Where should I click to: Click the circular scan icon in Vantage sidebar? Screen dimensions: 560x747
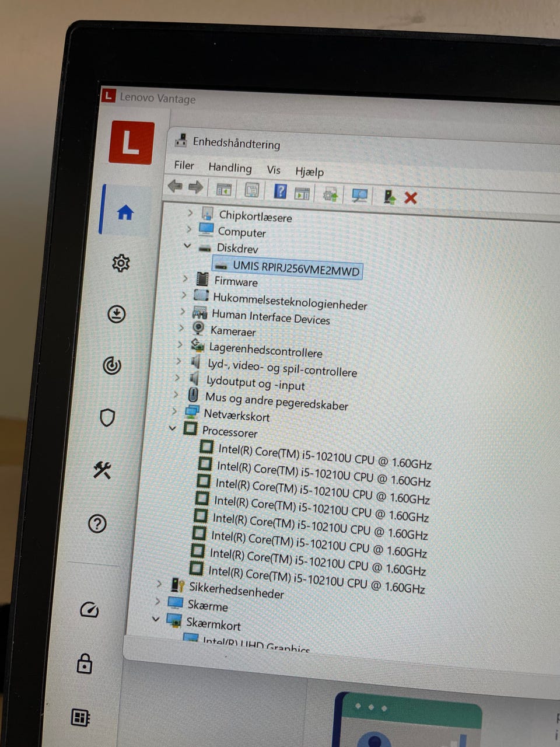(x=112, y=366)
